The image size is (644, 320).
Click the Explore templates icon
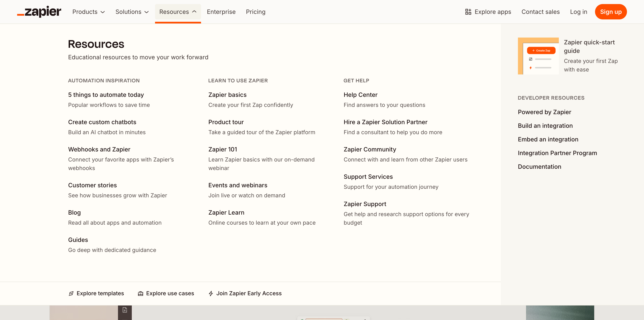[x=71, y=294]
